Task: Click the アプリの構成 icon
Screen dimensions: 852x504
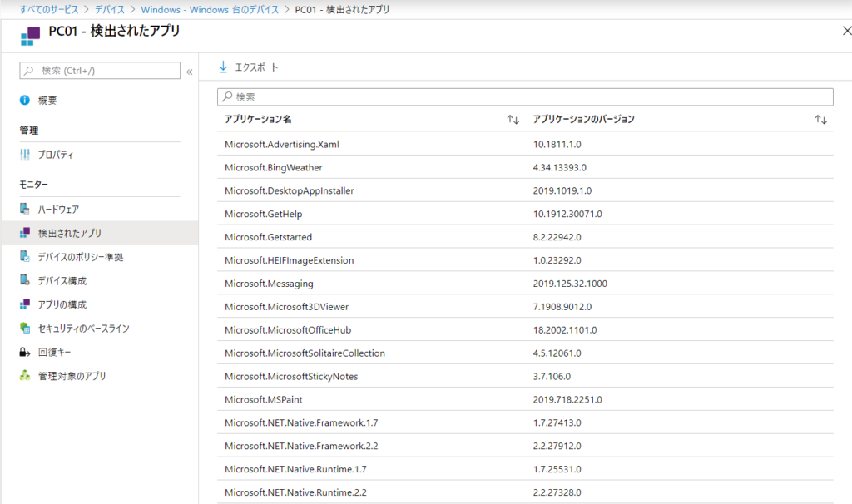Action: pos(24,304)
